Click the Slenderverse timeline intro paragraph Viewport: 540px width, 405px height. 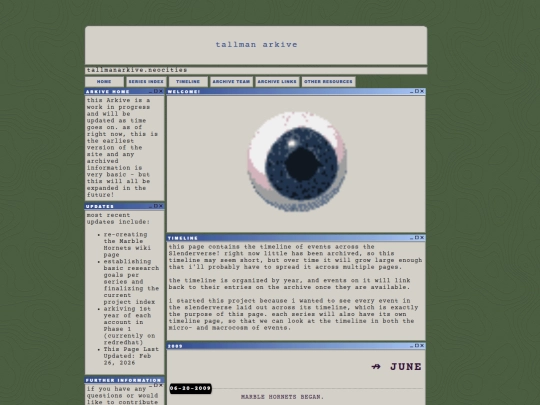pyautogui.click(x=295, y=257)
